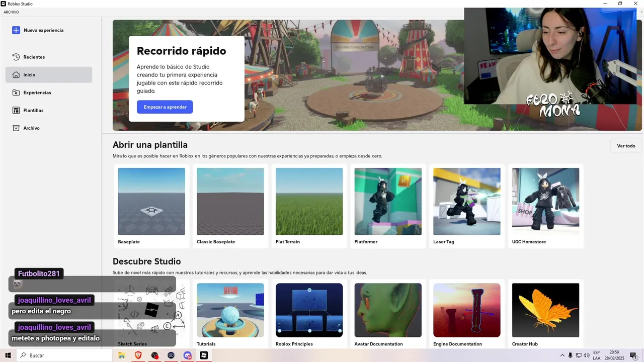Click the taskbar Buscar search box
The image size is (644, 362).
[x=64, y=355]
